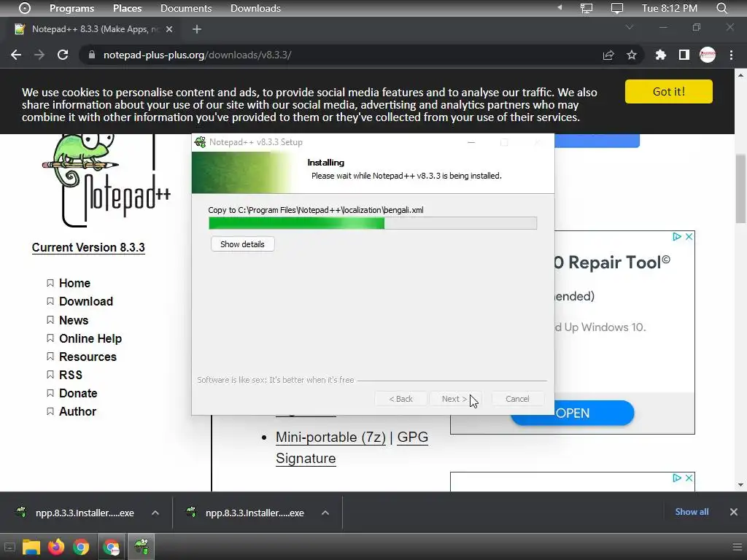Screen dimensions: 747x560
Task: Open the Programs menu
Action: pos(72,8)
